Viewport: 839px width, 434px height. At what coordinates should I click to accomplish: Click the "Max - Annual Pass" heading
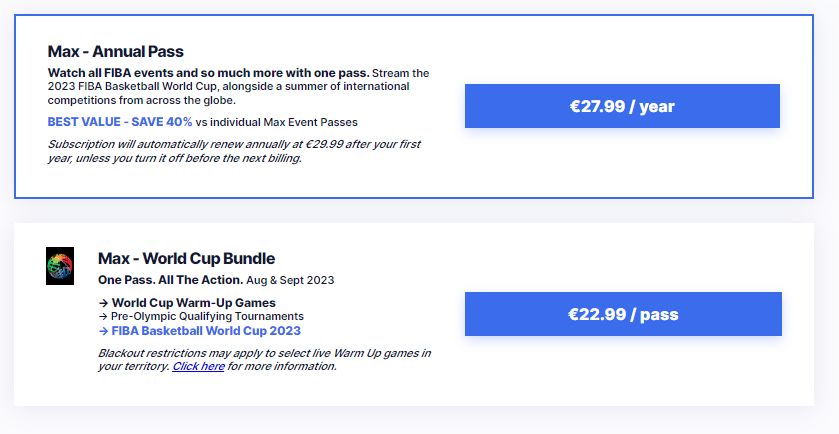pos(116,51)
